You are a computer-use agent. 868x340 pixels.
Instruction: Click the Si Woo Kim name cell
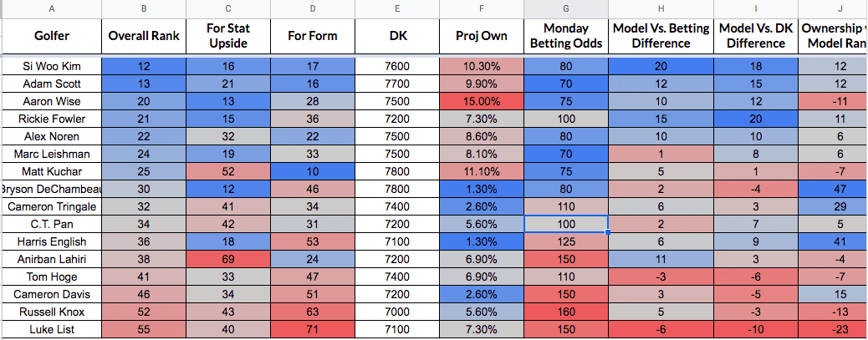coord(52,66)
